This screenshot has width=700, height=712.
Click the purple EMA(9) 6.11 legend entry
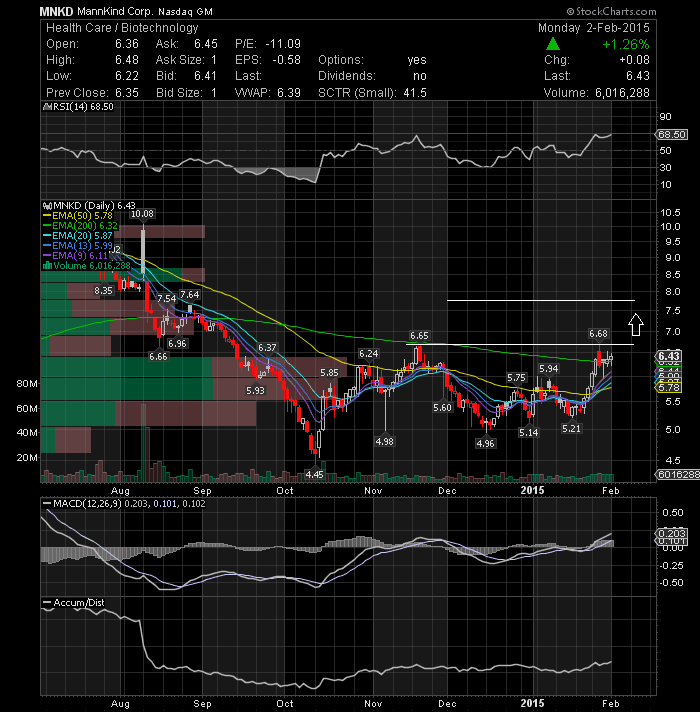point(75,256)
